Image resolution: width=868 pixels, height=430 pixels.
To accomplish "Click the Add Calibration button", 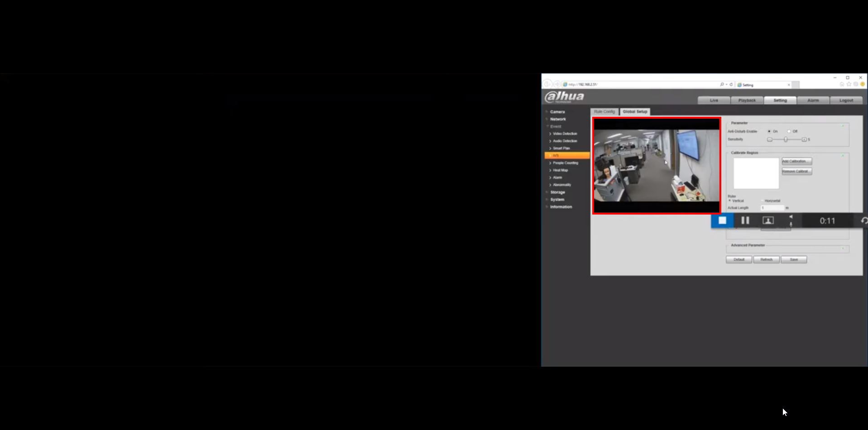I will (796, 161).
